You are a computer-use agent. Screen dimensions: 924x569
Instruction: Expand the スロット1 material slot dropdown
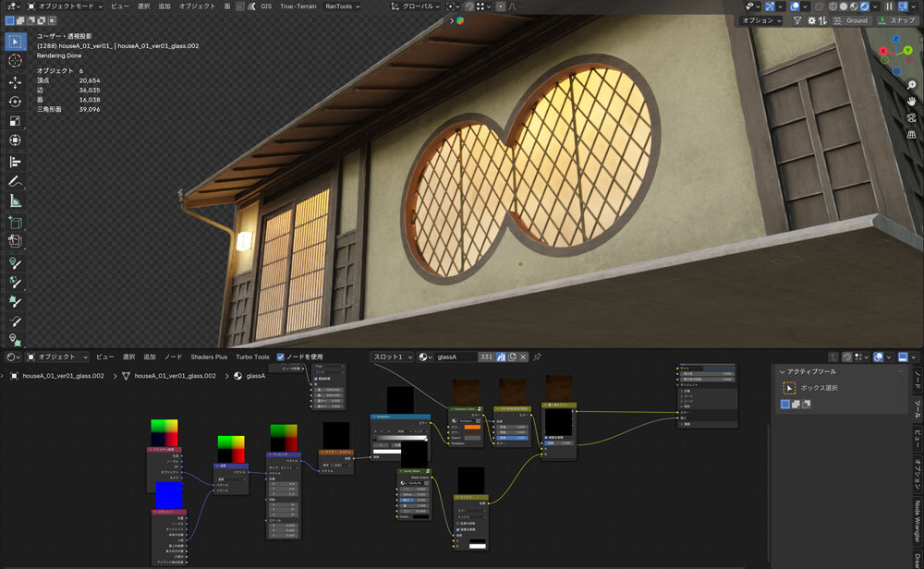click(392, 357)
